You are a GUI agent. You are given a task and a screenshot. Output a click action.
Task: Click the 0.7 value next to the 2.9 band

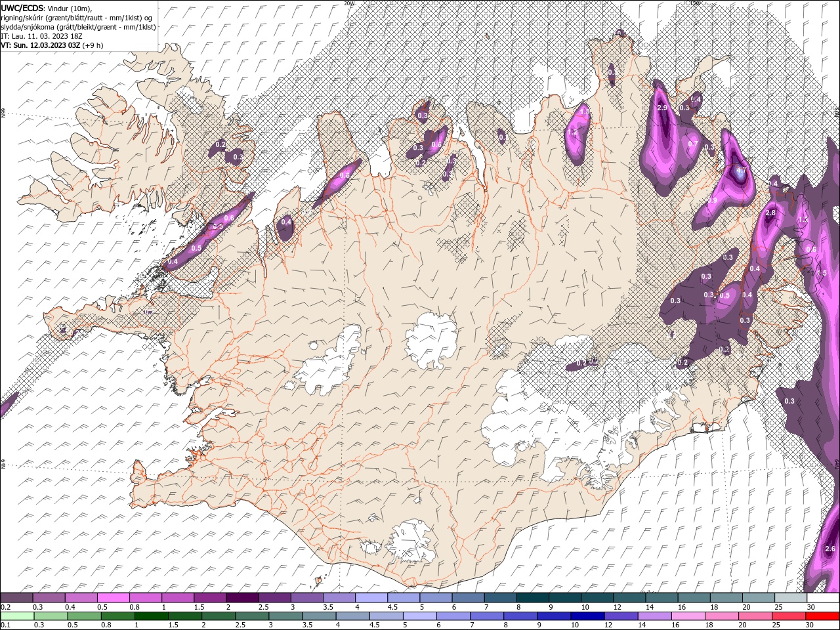click(693, 144)
